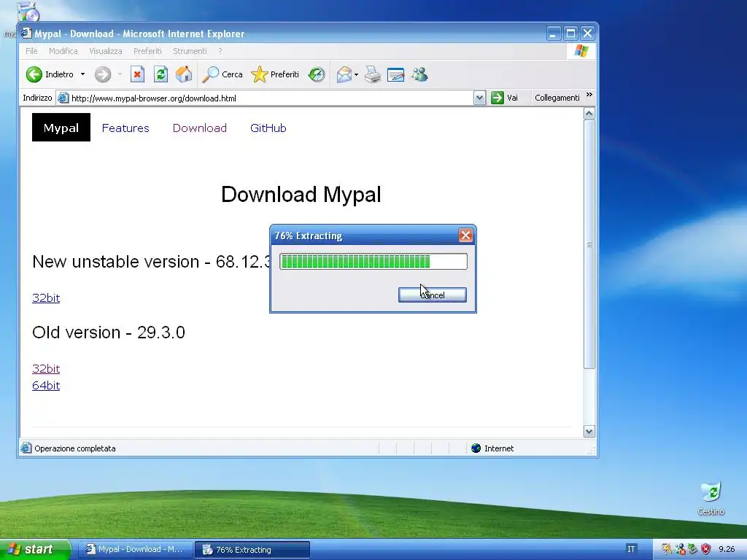
Task: Click the first system tray icon
Action: click(x=667, y=549)
